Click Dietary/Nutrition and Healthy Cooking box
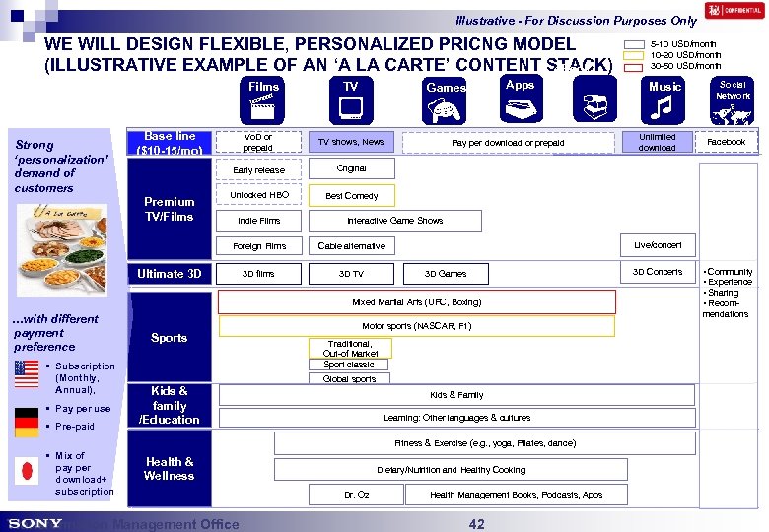Screen dimensions: 769x532 click(452, 470)
